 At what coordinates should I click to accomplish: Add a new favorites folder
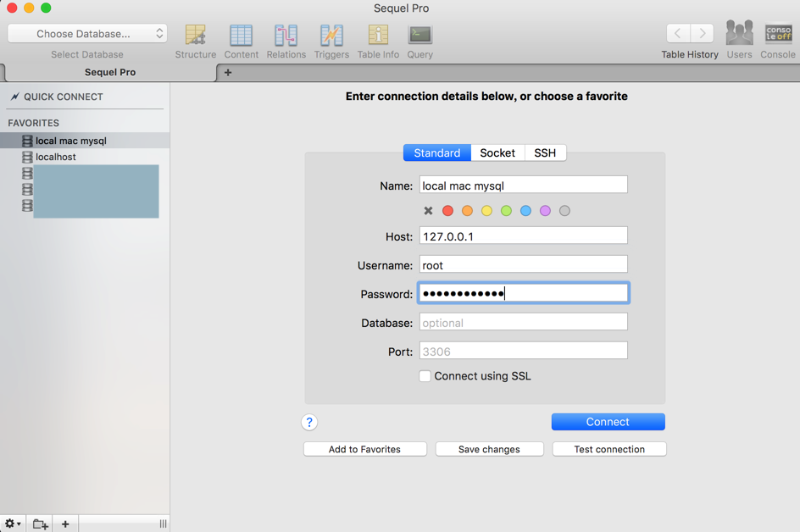[x=41, y=524]
